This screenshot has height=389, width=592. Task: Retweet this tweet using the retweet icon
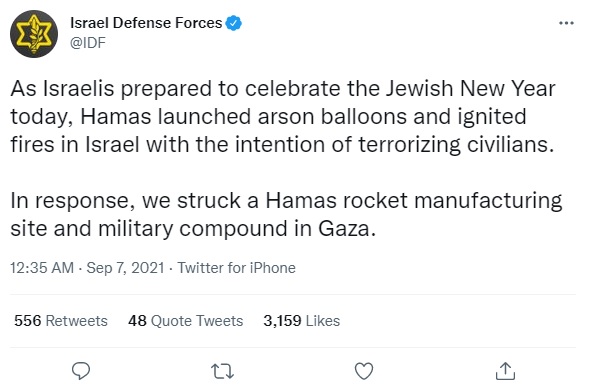[222, 371]
